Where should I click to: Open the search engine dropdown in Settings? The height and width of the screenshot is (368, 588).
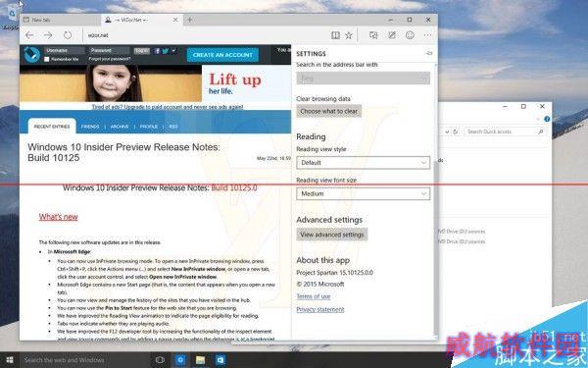pos(363,79)
